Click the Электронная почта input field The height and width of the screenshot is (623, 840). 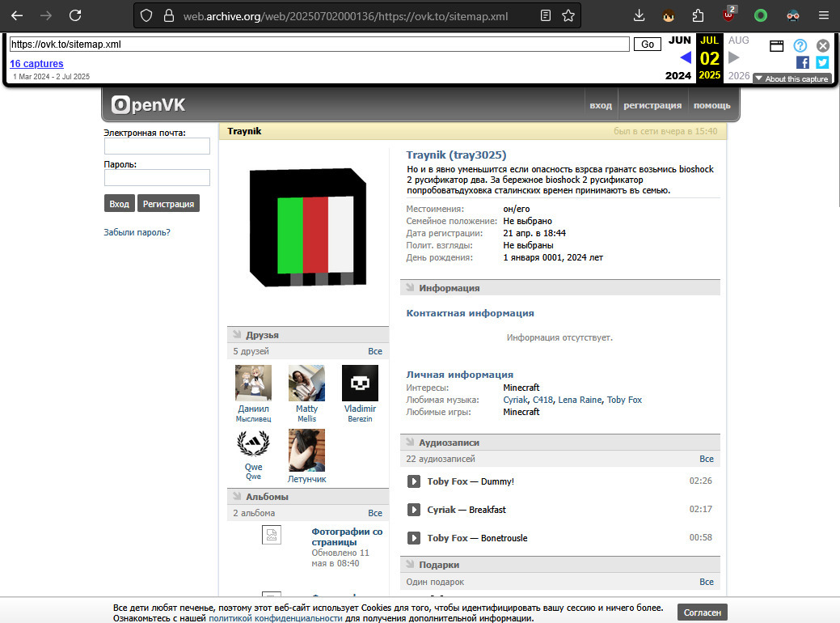click(x=157, y=146)
